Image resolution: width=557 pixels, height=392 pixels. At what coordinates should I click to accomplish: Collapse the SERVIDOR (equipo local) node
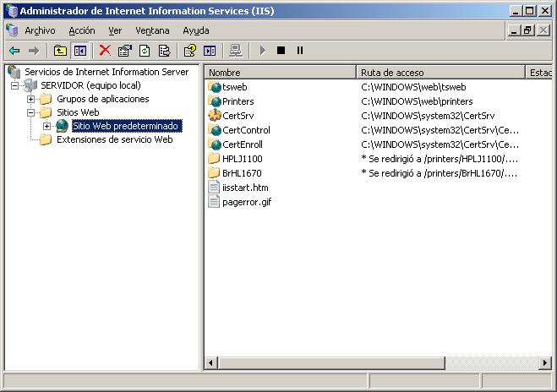coord(15,86)
